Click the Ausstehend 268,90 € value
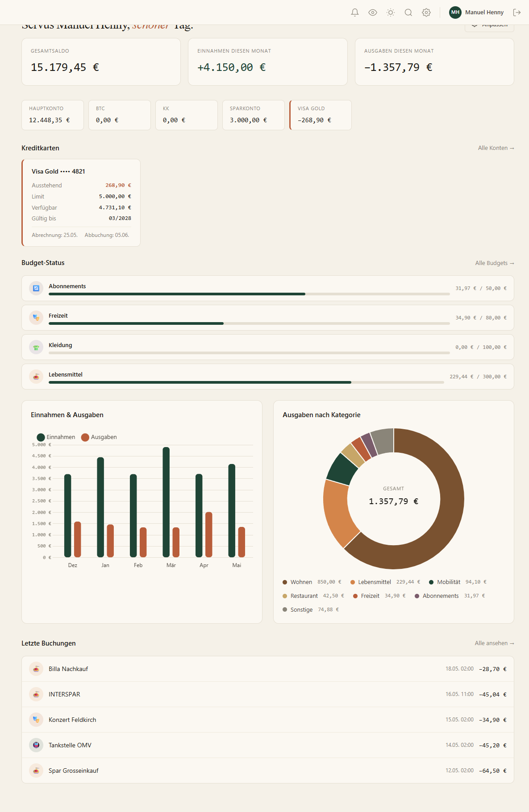The height and width of the screenshot is (812, 529). (118, 185)
